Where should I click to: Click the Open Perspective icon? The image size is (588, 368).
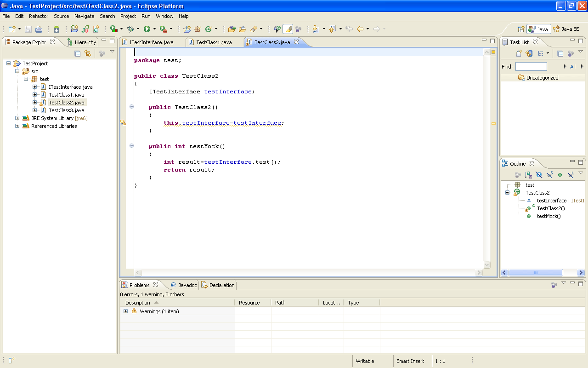(x=521, y=29)
